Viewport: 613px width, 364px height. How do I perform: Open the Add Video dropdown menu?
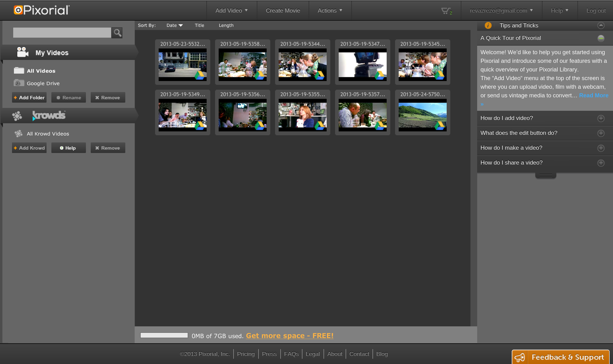pyautogui.click(x=231, y=11)
